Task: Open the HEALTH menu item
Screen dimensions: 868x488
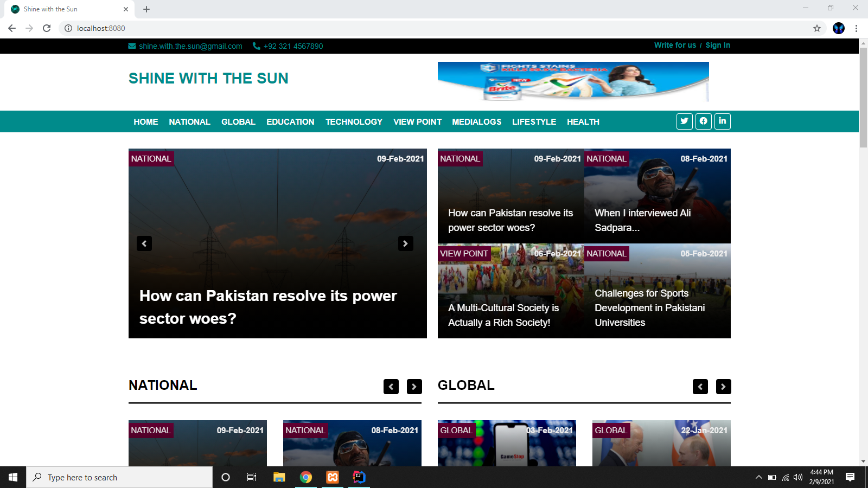Action: [583, 122]
